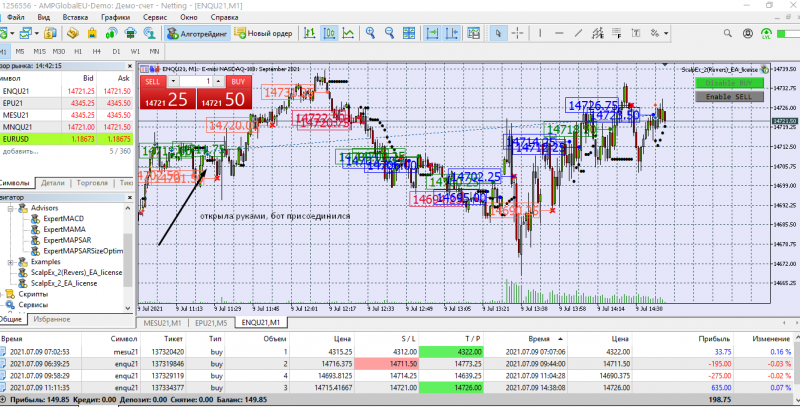Screen dimensions: 800x407
Task: Click the red SELL one-click button
Action: (x=152, y=81)
